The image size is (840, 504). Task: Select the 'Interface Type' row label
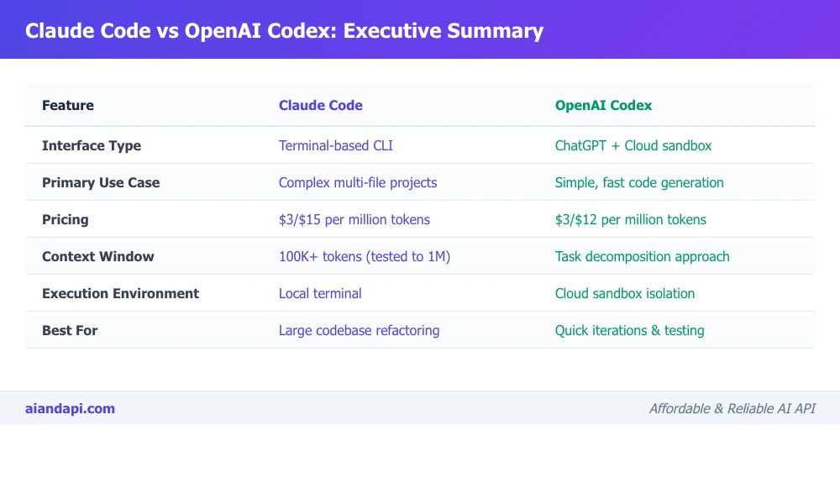(92, 145)
